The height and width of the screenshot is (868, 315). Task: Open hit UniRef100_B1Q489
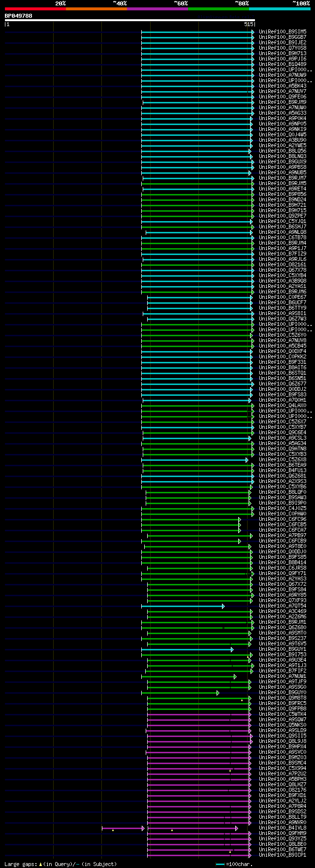point(283,64)
